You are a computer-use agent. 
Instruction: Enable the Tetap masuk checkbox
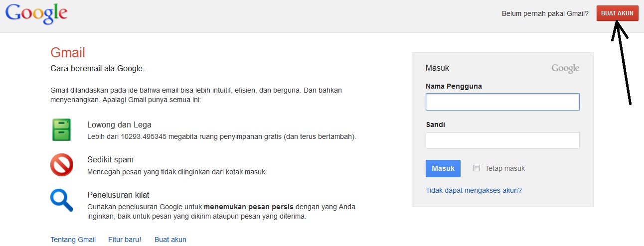(x=477, y=168)
